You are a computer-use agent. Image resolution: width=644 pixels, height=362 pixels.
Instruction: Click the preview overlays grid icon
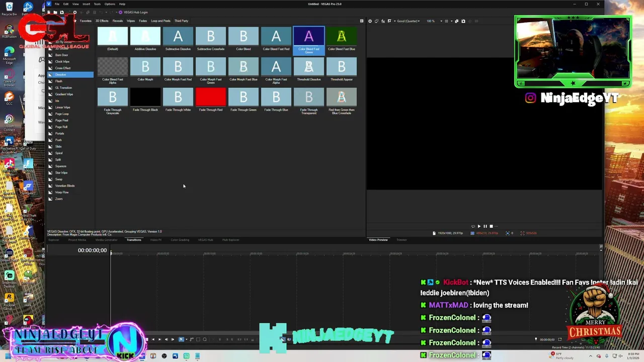click(x=446, y=21)
